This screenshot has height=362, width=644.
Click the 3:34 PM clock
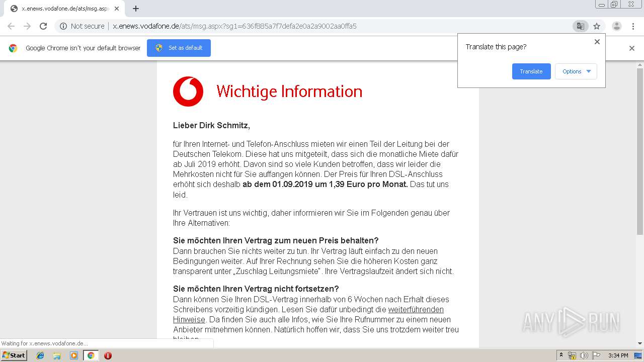(618, 355)
